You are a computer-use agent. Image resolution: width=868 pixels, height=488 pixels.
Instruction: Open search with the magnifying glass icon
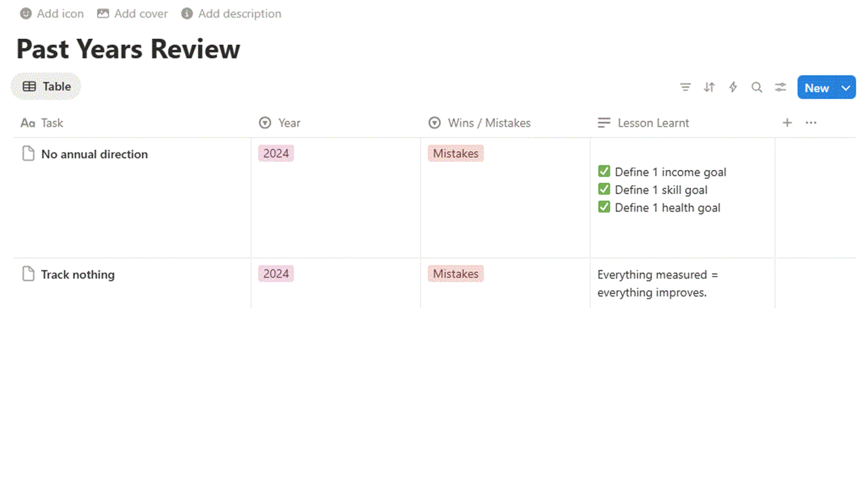coord(757,87)
